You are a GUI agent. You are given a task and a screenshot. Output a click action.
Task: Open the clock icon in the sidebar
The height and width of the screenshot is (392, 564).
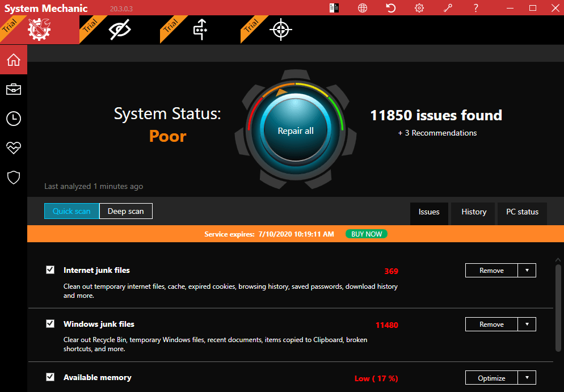click(14, 119)
